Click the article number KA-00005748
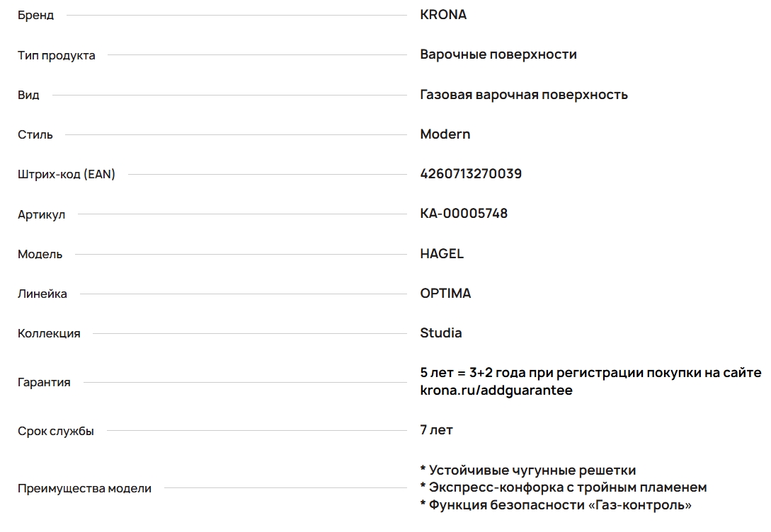Image resolution: width=771 pixels, height=532 pixels. (464, 214)
